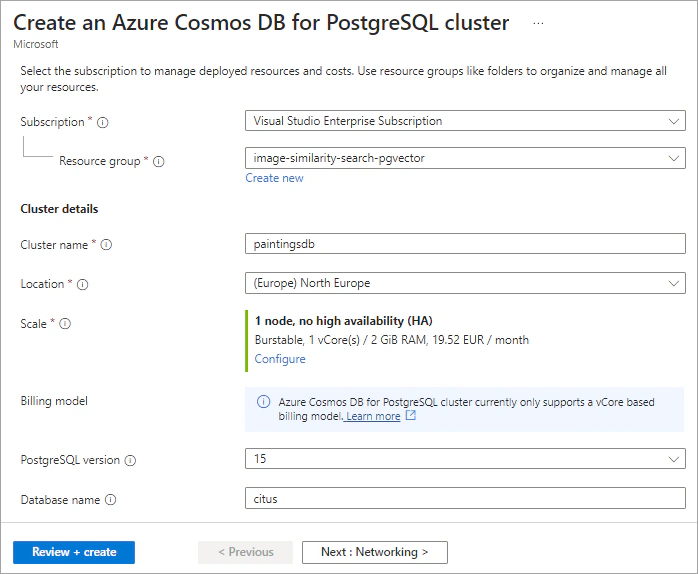Screen dimensions: 698x574
Task: Click the Location info icon
Action: pyautogui.click(x=82, y=284)
